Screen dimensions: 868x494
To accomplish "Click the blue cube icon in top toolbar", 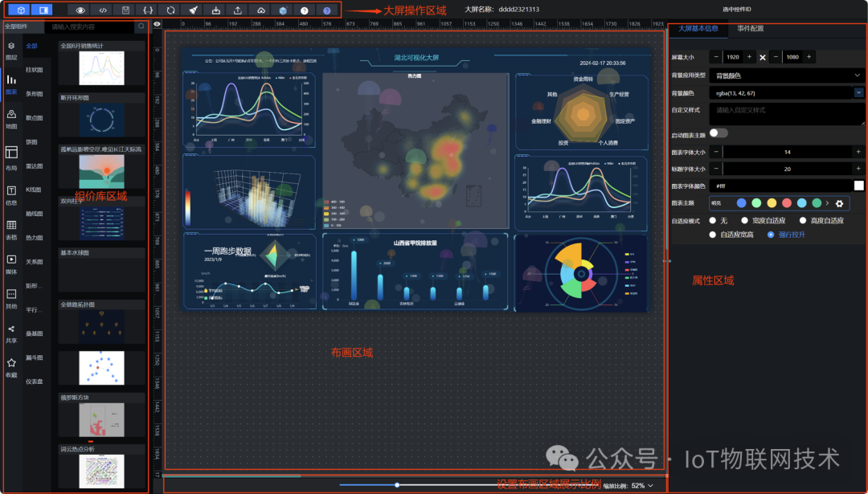I will pyautogui.click(x=20, y=10).
